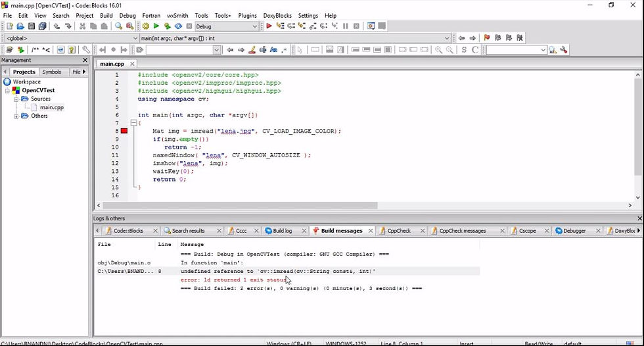Screen dimensions: 644x346
Task: Click the wrench settings icon at the toolbar's right end
Action: coord(564,50)
